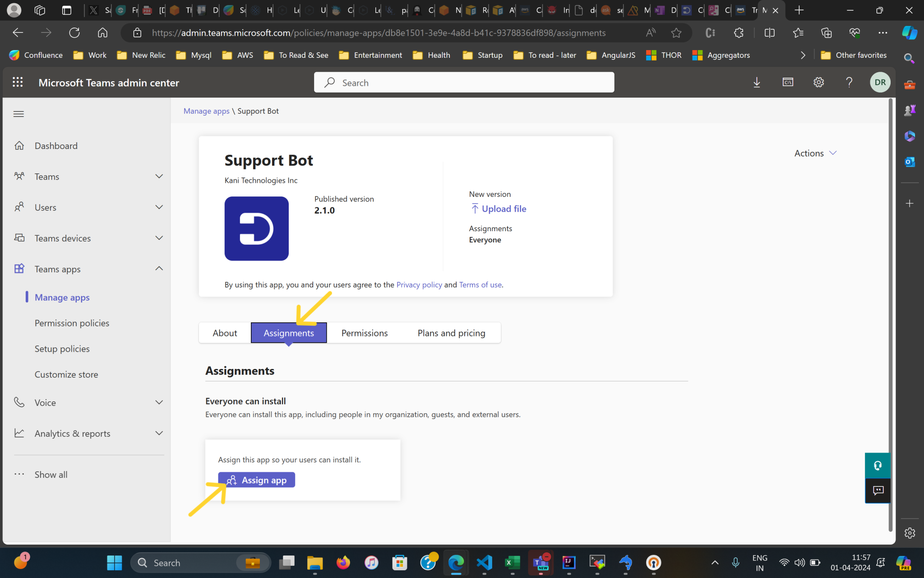
Task: Open admin center settings via gear icon
Action: (x=818, y=82)
